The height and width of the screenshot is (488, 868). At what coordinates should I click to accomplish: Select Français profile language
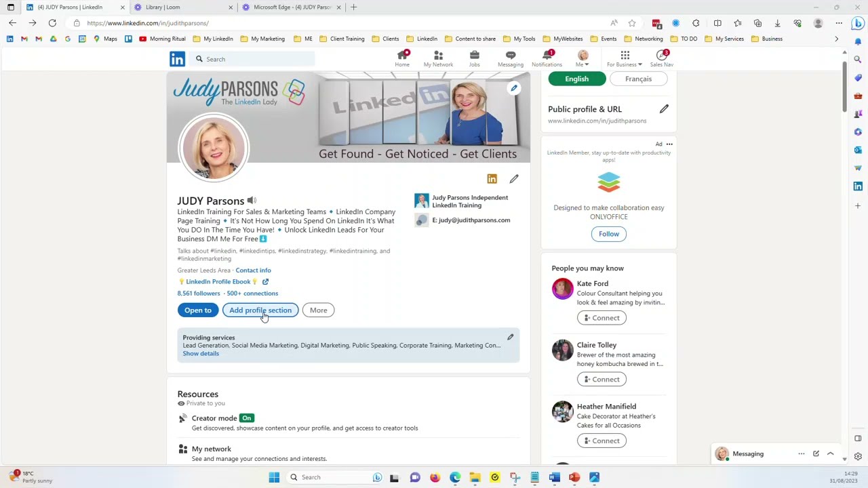click(638, 79)
